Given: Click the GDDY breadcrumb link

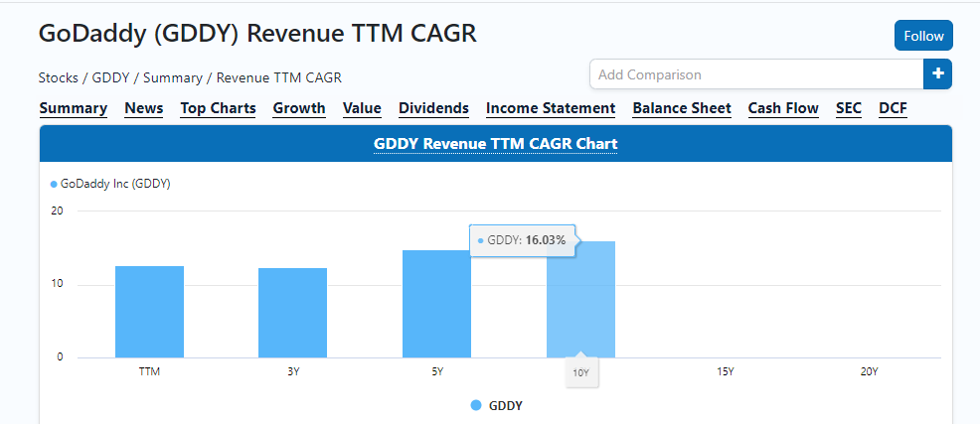Looking at the screenshot, I should click(110, 78).
